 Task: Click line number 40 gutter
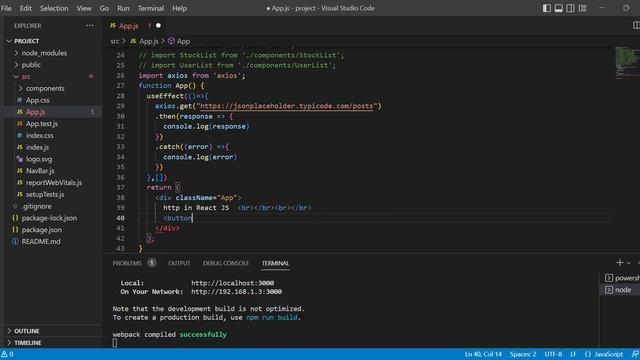[120, 218]
